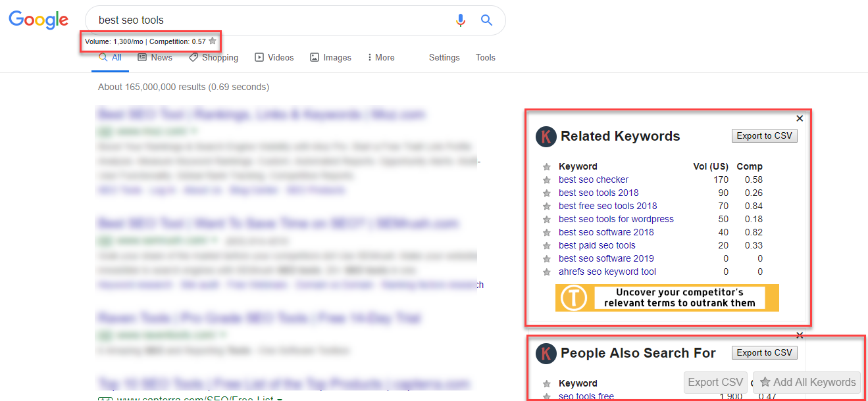Click Keywords Everywhere logo in Related Keywords
This screenshot has height=401, width=868.
tap(546, 137)
